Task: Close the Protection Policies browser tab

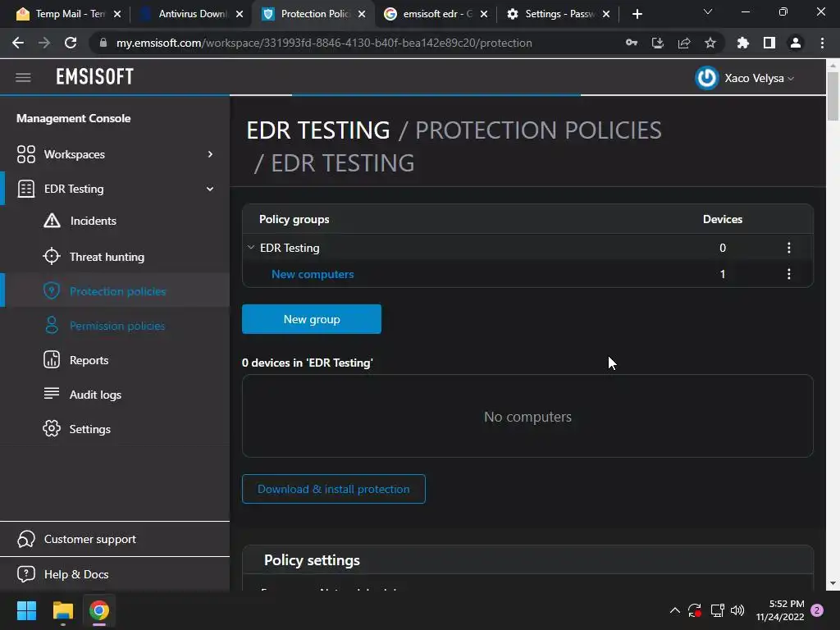Action: [x=362, y=15]
